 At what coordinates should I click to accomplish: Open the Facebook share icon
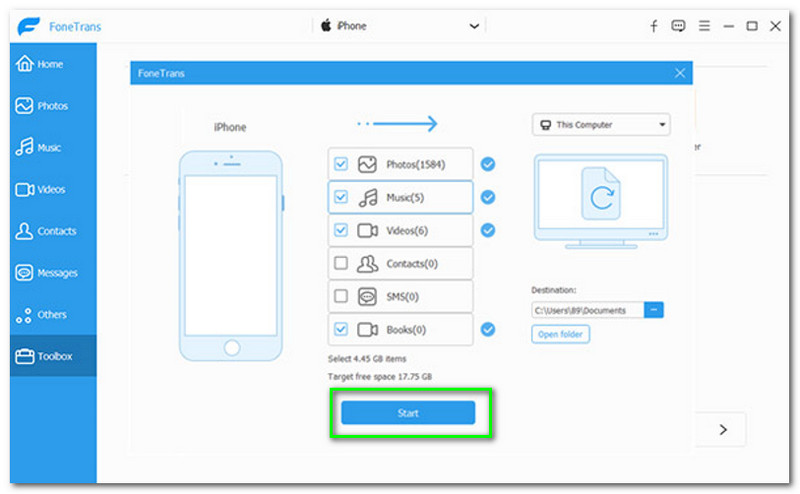click(654, 26)
